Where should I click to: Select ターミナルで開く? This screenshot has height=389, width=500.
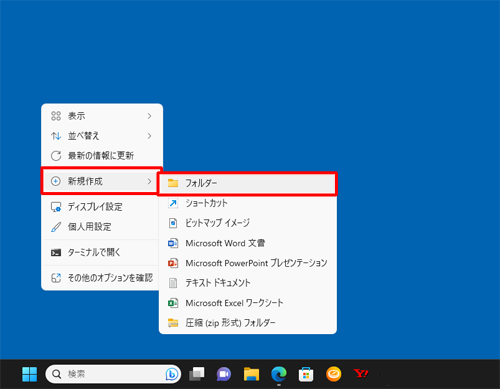tap(101, 252)
